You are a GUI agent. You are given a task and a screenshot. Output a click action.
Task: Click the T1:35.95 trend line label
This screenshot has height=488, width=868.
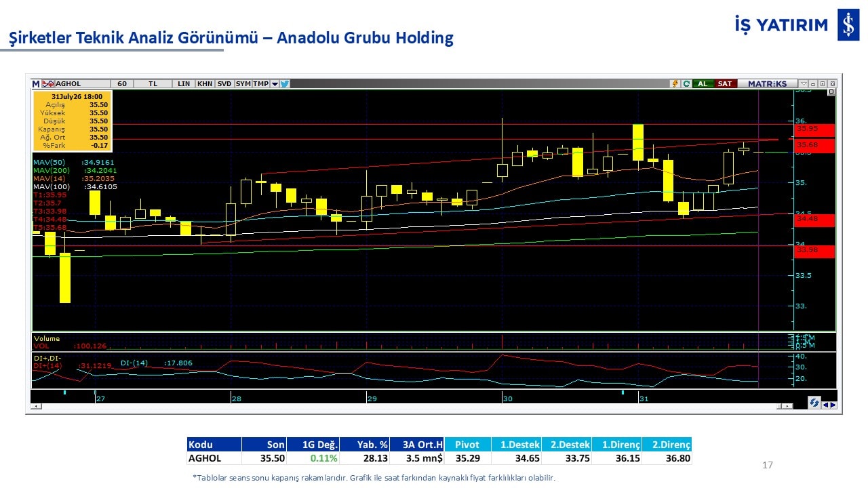50,195
